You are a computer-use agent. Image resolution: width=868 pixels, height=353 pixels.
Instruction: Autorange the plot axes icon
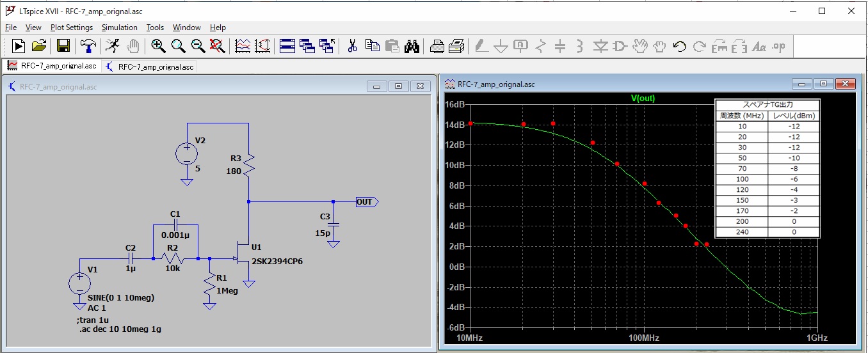[263, 46]
